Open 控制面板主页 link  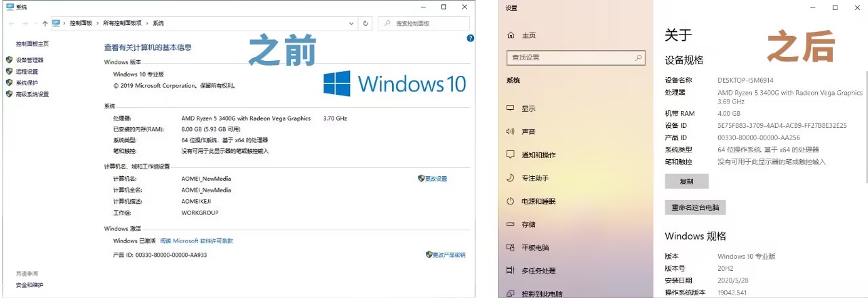[32, 43]
